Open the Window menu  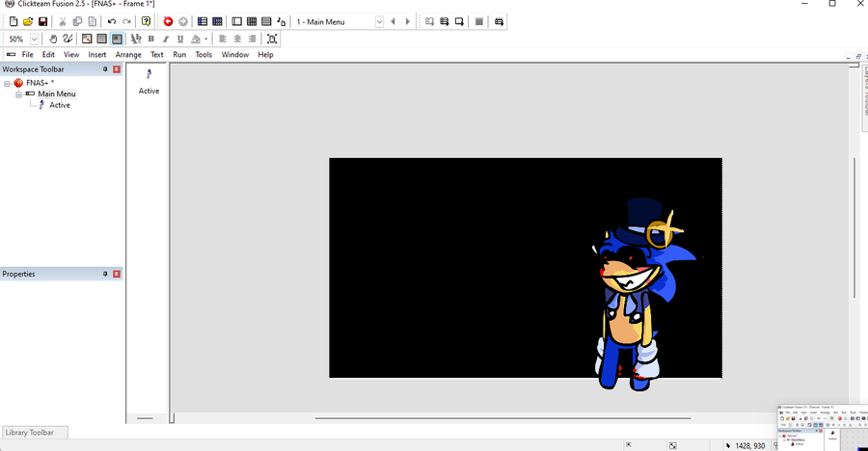(235, 55)
